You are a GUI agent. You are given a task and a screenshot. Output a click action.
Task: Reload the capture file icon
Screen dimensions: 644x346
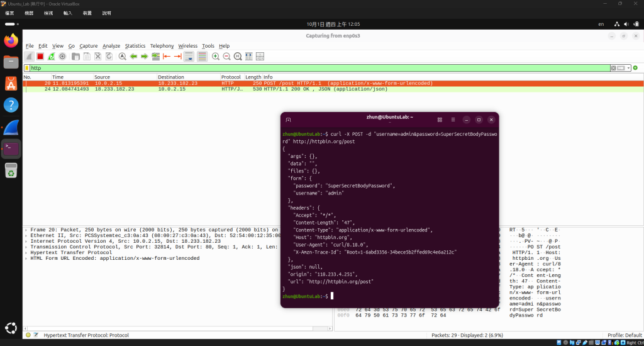[x=109, y=56]
